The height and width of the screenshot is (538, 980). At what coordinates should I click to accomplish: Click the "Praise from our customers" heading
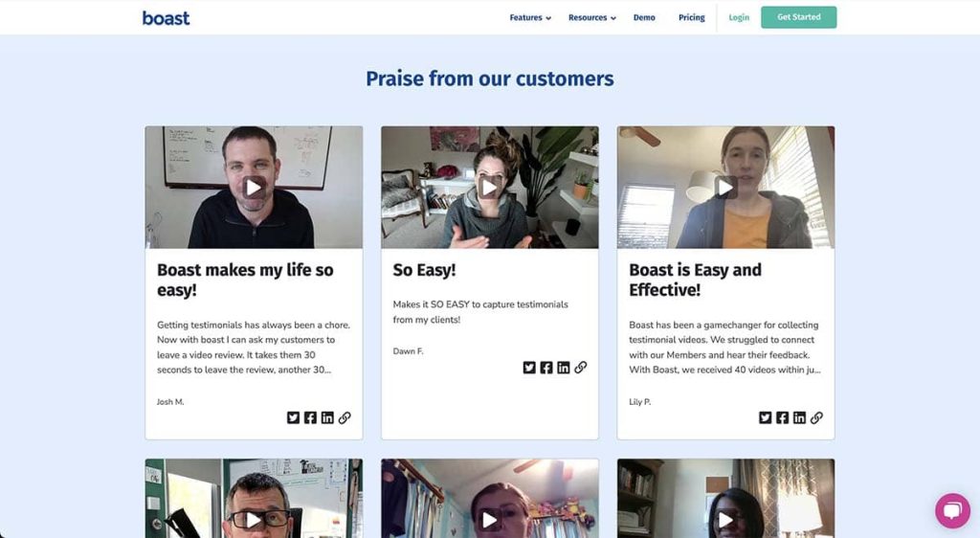490,78
